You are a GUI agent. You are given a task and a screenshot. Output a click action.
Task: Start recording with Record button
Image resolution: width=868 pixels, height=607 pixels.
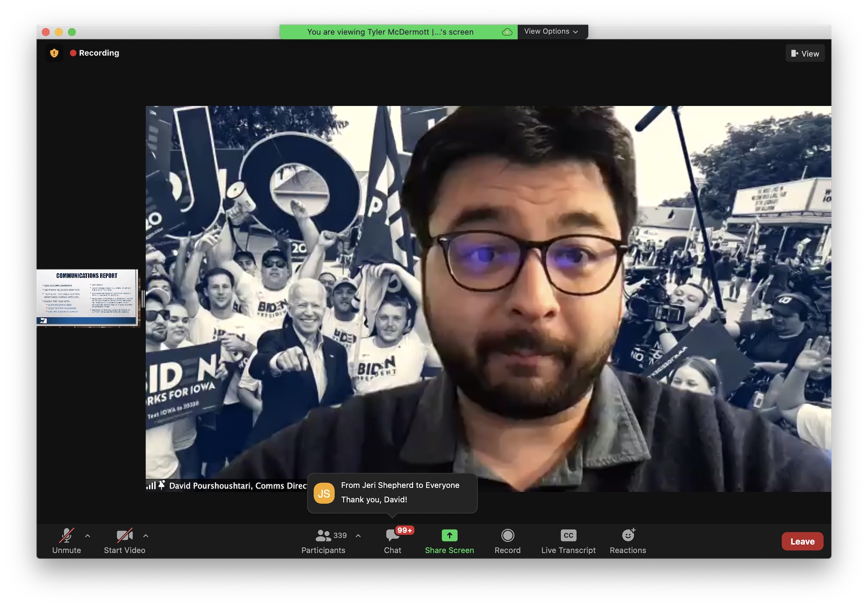[x=507, y=541]
